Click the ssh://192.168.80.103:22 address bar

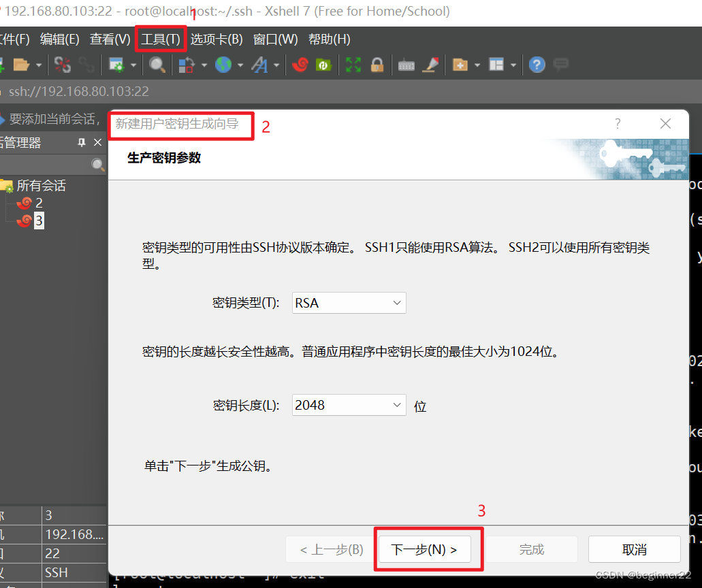[x=79, y=92]
